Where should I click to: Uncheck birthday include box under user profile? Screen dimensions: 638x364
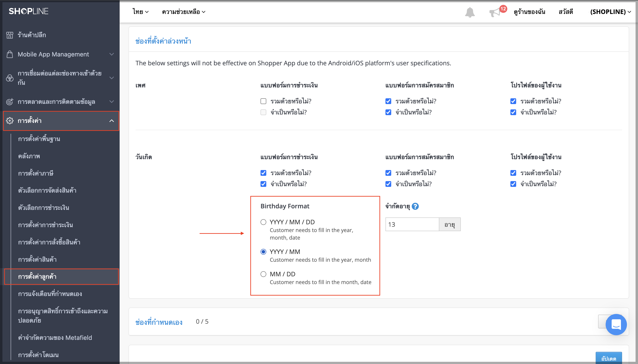513,173
